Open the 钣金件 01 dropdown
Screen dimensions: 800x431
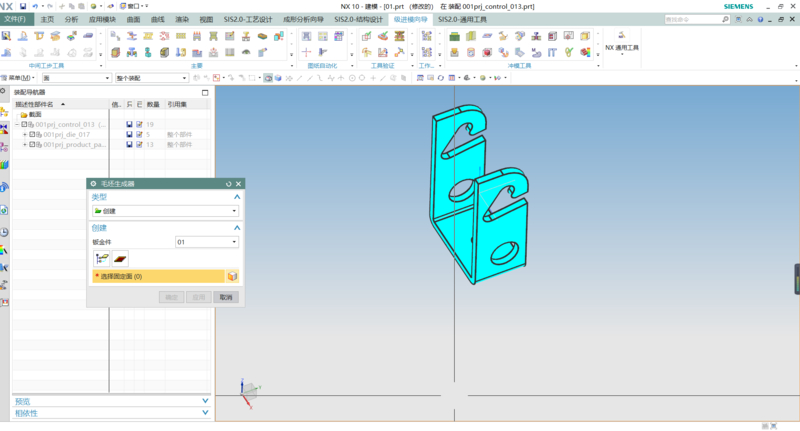(207, 242)
